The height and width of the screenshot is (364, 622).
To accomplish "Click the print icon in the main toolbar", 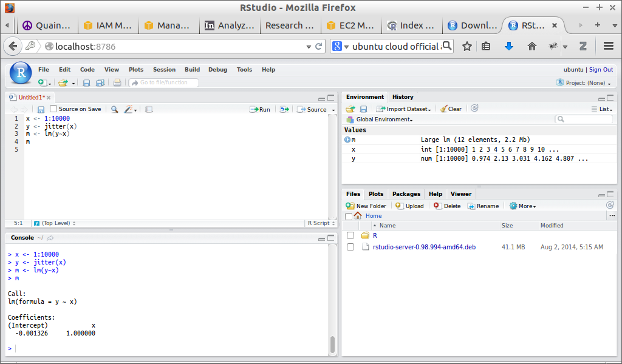I will click(115, 83).
